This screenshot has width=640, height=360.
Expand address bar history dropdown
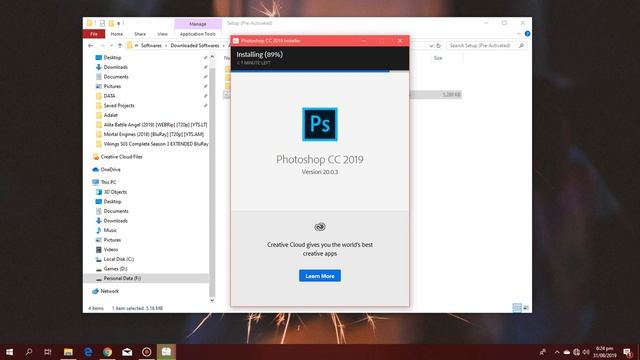point(431,46)
